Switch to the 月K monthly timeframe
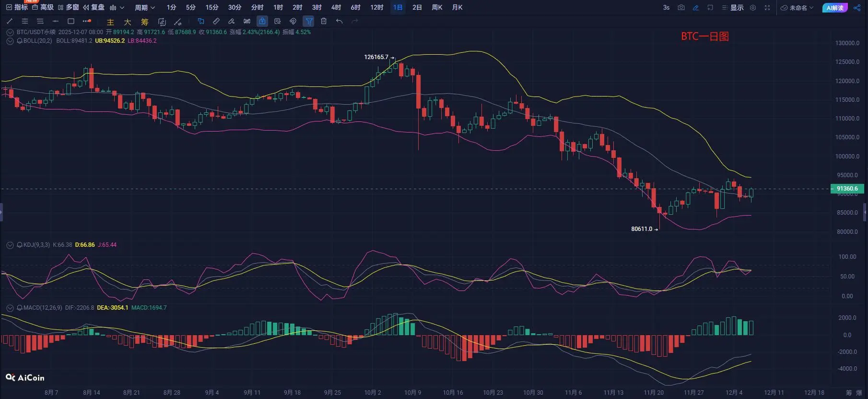This screenshot has height=399, width=868. click(457, 8)
